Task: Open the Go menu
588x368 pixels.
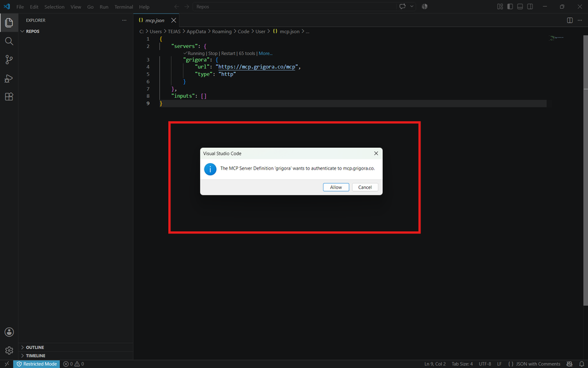Action: [x=90, y=7]
